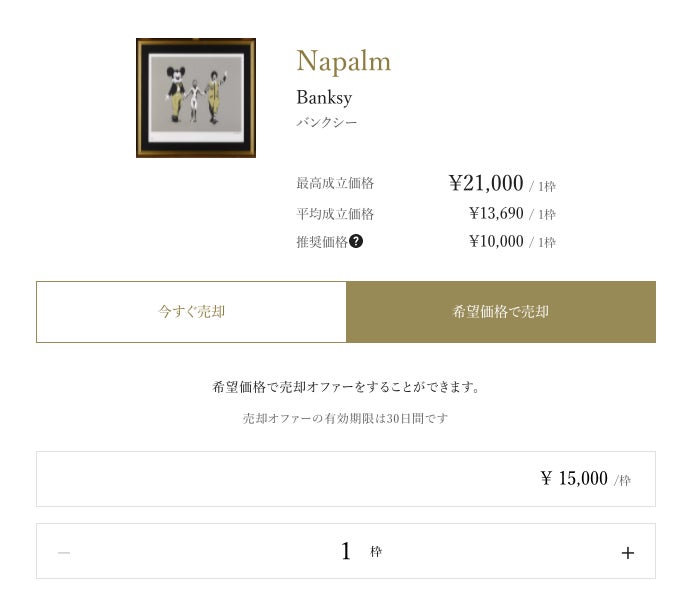The image size is (694, 591).
Task: Click the ¥13,690 average price value
Action: (496, 213)
